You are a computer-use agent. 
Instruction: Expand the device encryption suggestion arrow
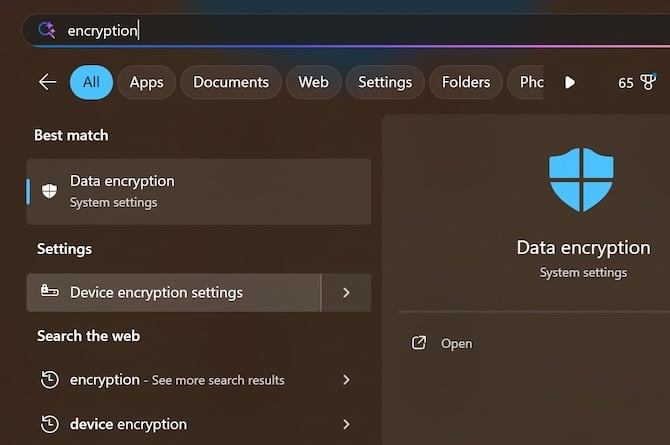pyautogui.click(x=347, y=424)
